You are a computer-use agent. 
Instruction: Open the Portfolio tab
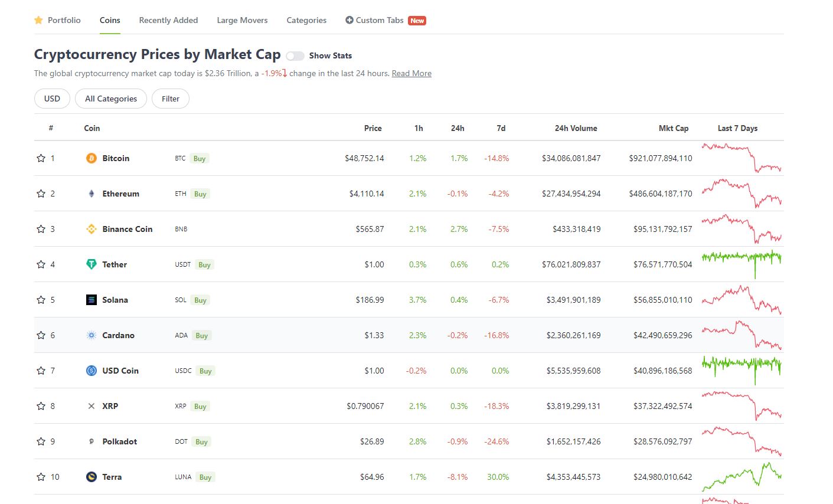[x=57, y=20]
